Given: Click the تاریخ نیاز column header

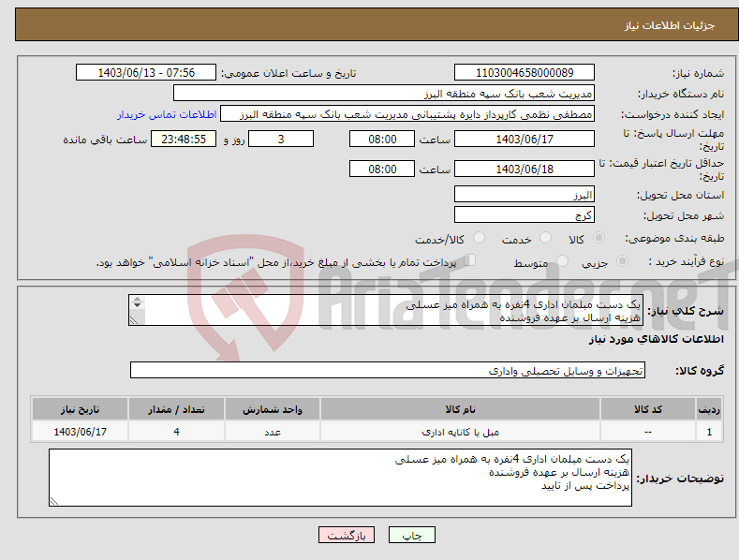Looking at the screenshot, I should [x=81, y=409].
